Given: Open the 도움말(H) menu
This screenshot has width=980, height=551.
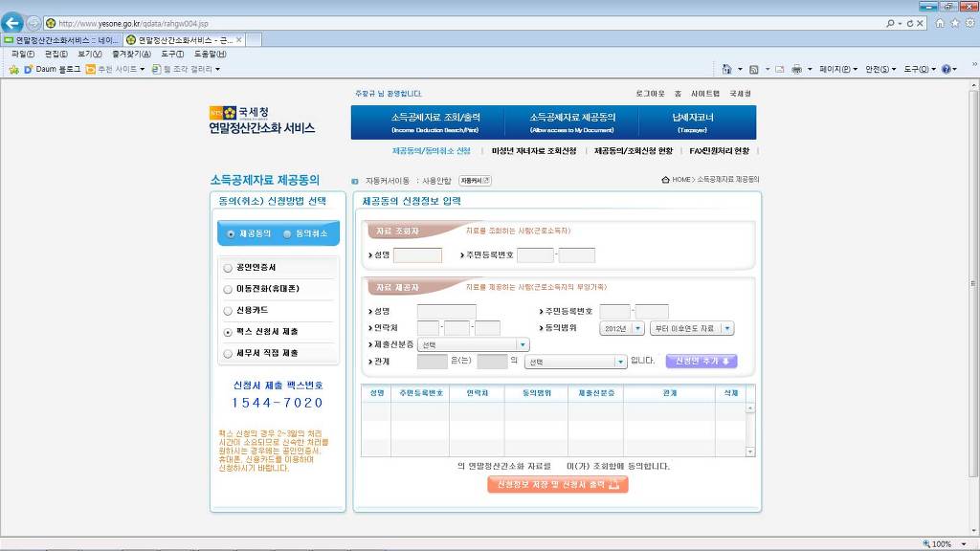Looking at the screenshot, I should click(210, 55).
